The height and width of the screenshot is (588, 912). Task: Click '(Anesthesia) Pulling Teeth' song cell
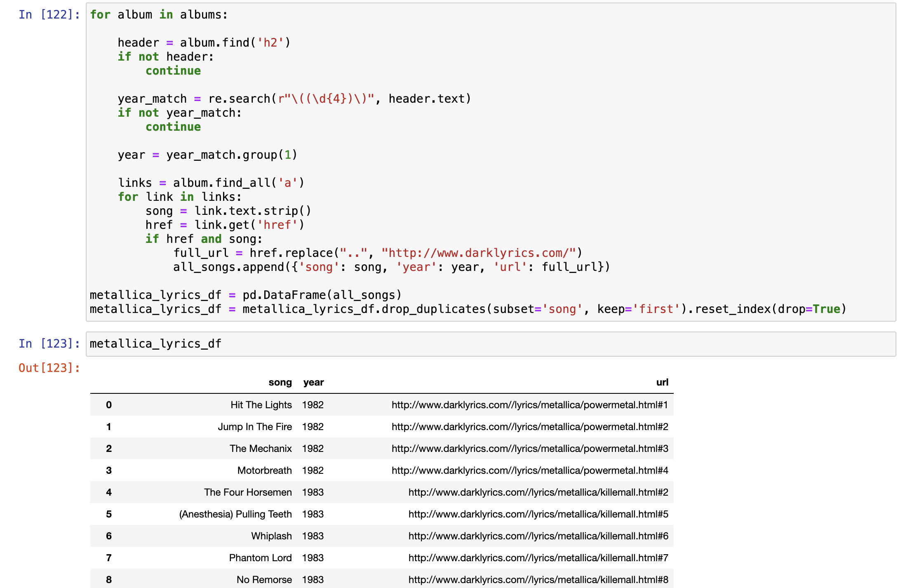click(x=235, y=514)
